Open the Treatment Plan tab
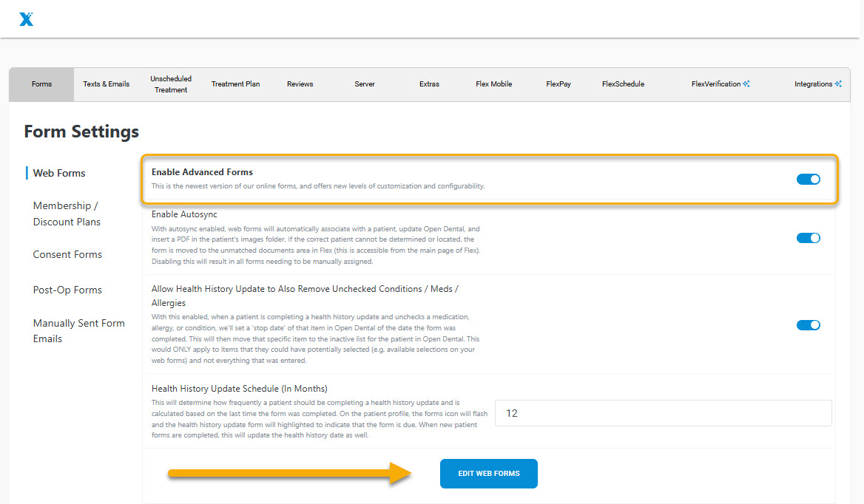Image resolution: width=864 pixels, height=504 pixels. point(235,84)
